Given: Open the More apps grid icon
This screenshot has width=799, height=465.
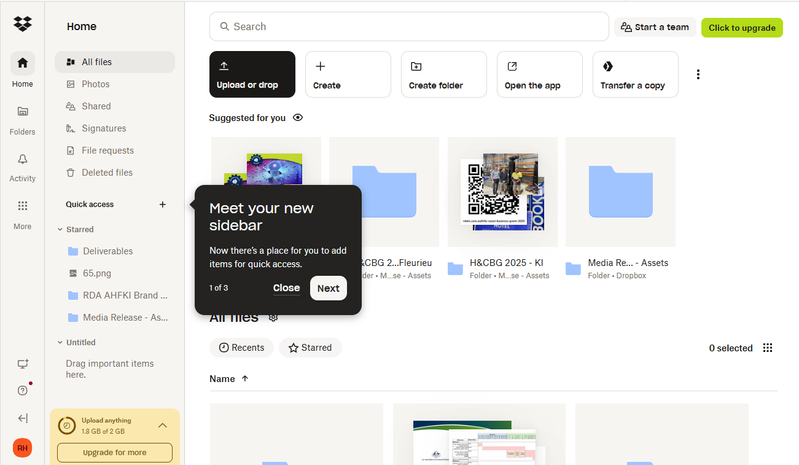Looking at the screenshot, I should point(22,206).
